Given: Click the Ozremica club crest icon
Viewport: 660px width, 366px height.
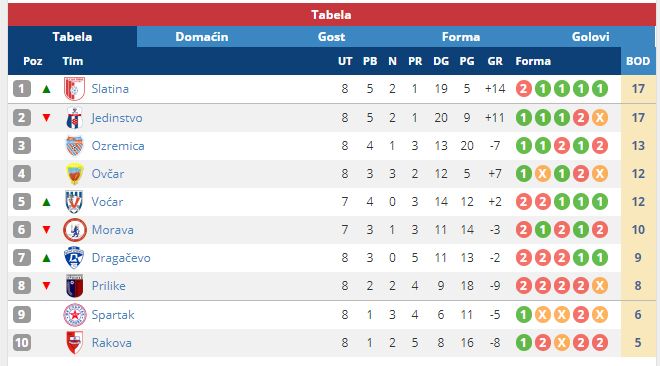Looking at the screenshot, I should (75, 146).
